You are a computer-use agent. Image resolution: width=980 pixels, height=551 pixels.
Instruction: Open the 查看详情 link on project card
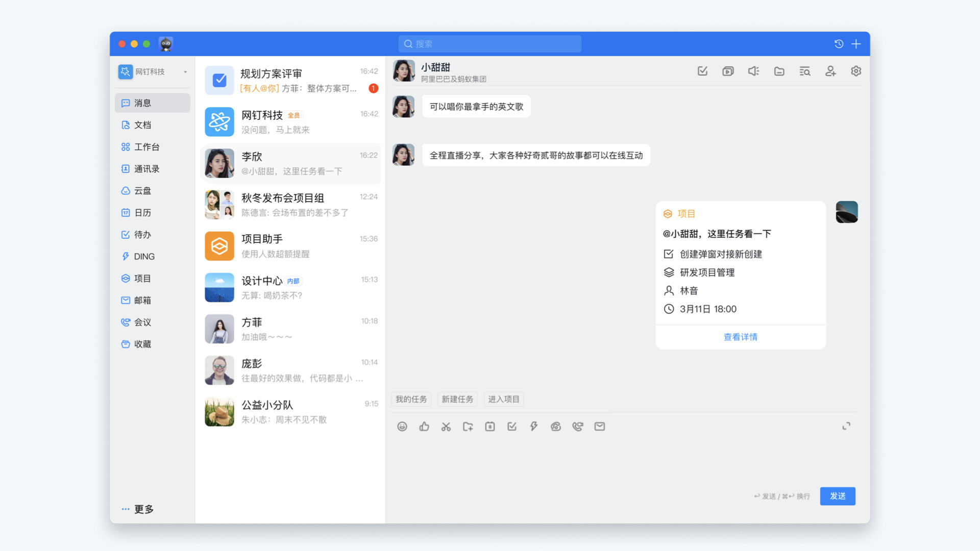point(741,337)
